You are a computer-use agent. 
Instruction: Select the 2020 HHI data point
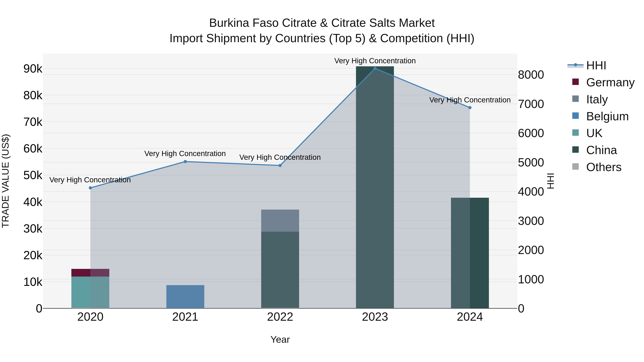[90, 188]
